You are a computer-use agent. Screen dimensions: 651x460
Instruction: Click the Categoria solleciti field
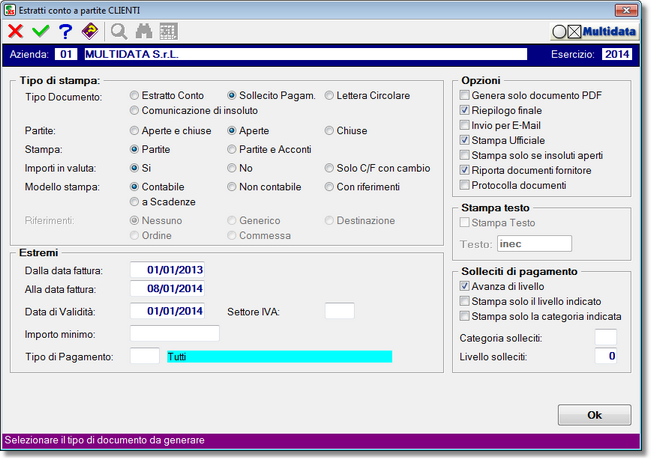606,337
